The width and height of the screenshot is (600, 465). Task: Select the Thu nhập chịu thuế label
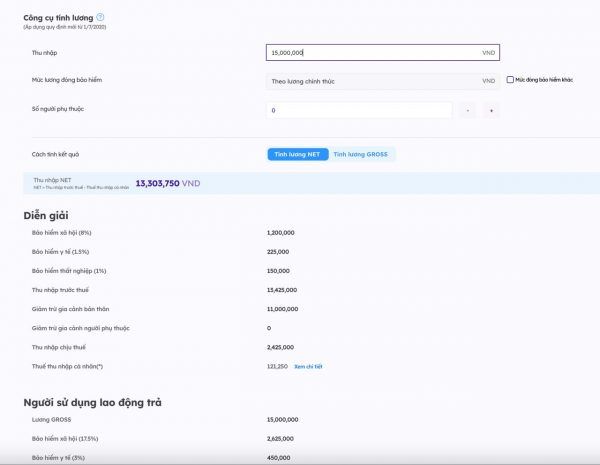59,347
